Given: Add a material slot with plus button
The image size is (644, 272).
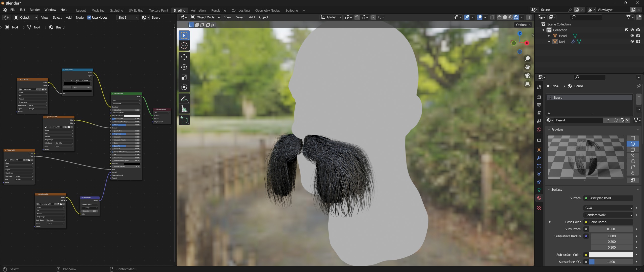Looking at the screenshot, I should click(x=639, y=96).
